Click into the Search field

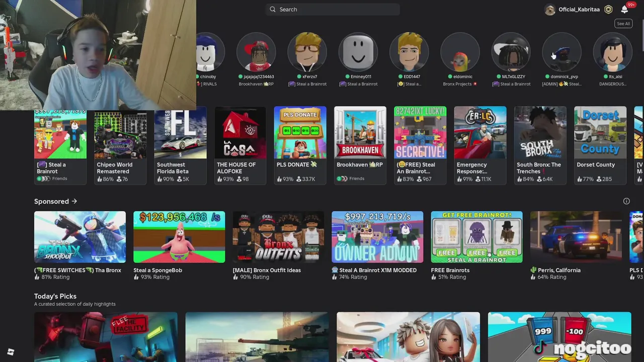coord(333,9)
